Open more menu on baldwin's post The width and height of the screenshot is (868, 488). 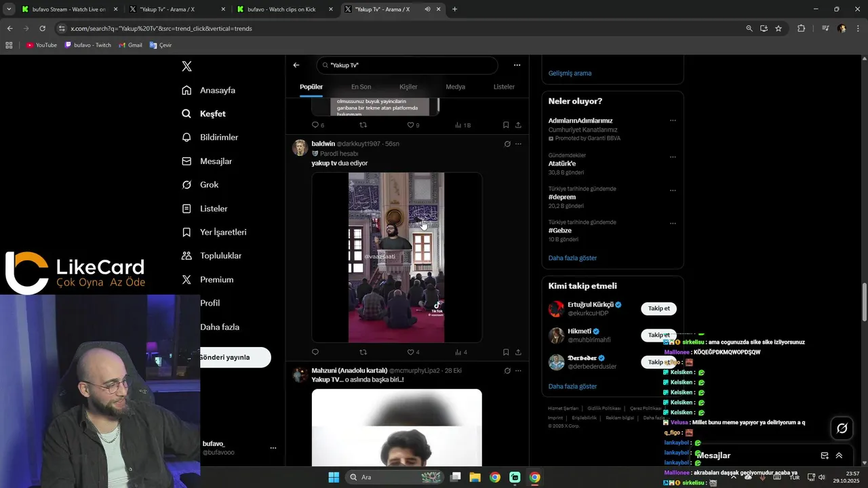tap(518, 144)
